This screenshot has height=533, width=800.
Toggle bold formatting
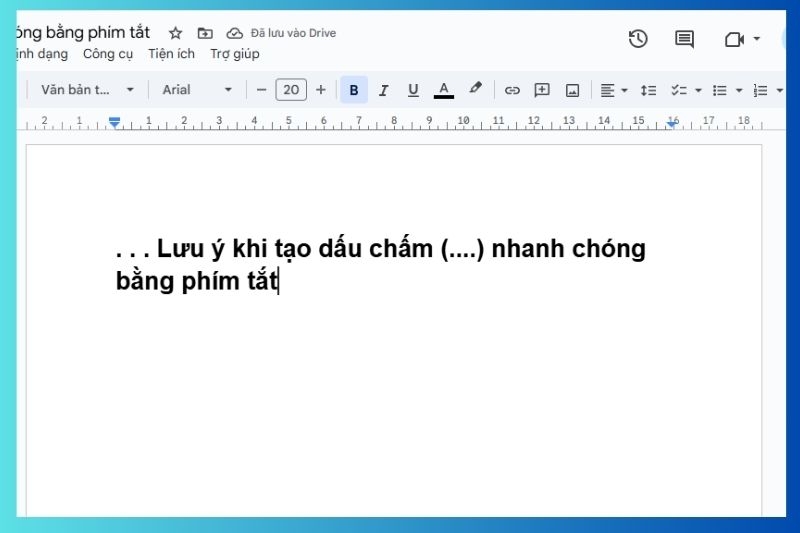point(354,90)
